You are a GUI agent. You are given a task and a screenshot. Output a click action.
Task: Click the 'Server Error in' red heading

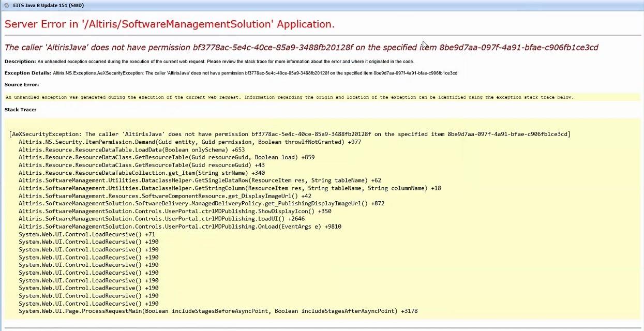pos(170,24)
